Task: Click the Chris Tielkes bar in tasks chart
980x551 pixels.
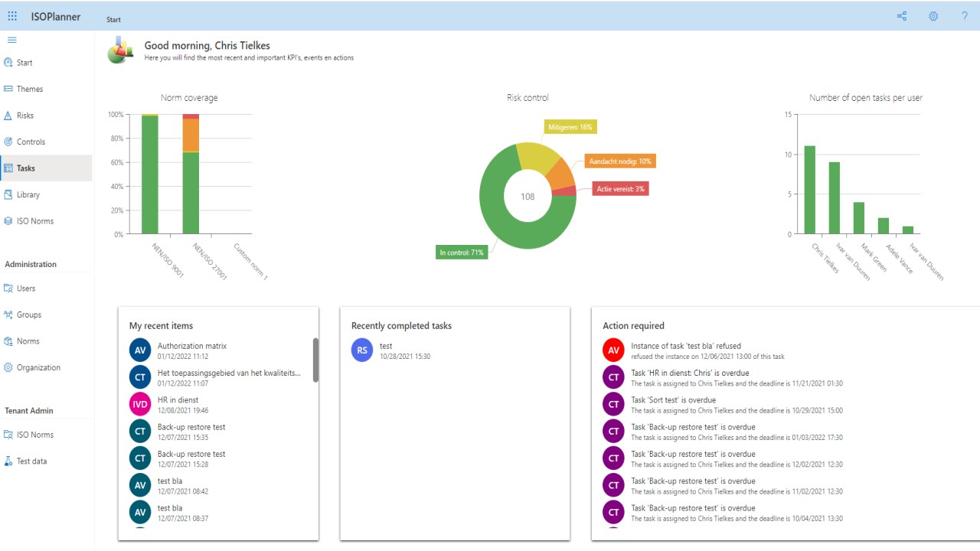Action: pos(810,190)
